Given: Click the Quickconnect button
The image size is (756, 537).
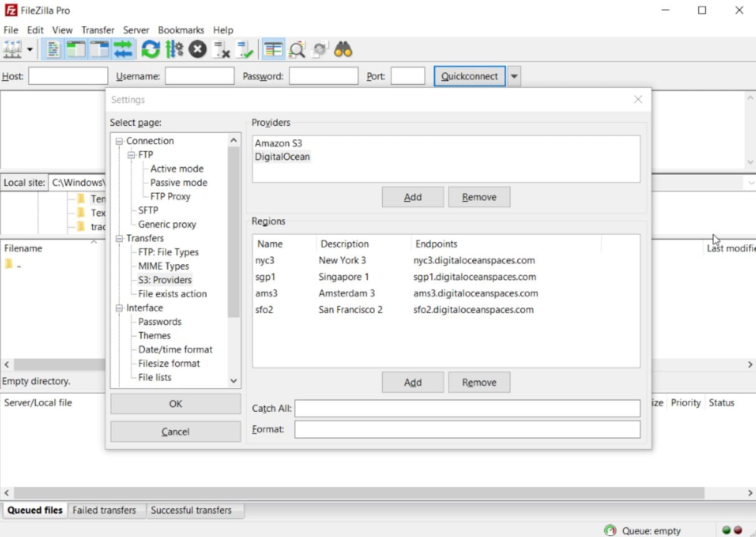Looking at the screenshot, I should pos(469,76).
